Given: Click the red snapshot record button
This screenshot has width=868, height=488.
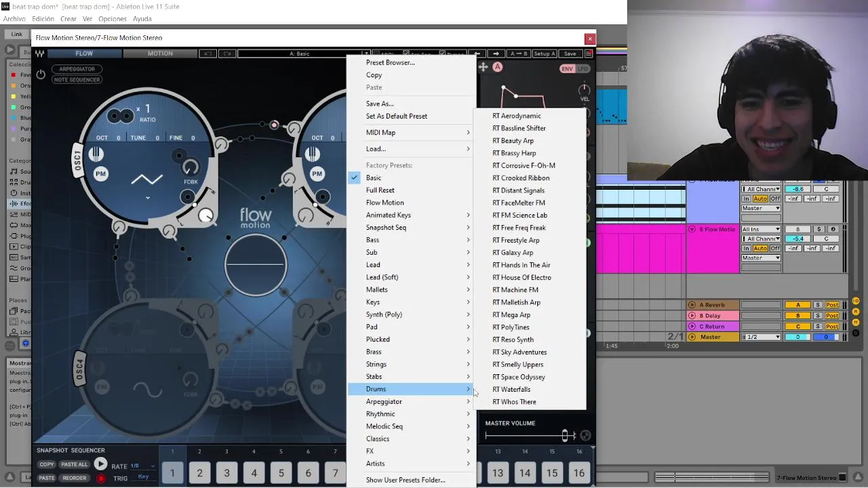Looking at the screenshot, I should pos(101,479).
